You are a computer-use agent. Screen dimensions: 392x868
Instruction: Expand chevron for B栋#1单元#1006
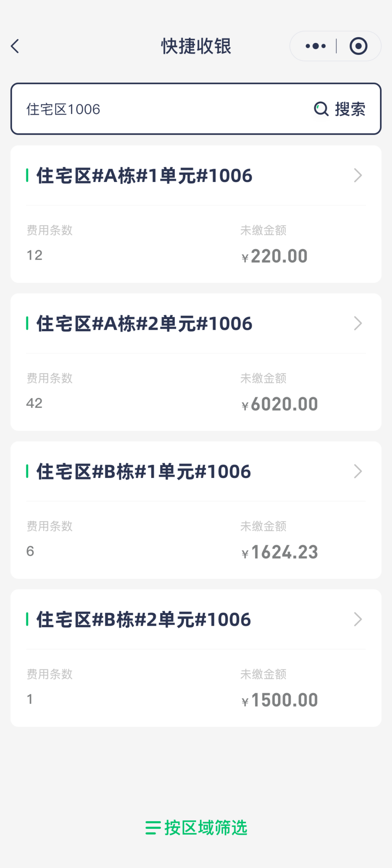pos(358,471)
